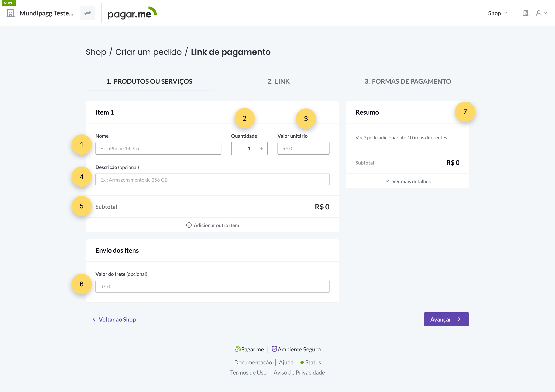Click the Item 1 heading
The height and width of the screenshot is (392, 555).
[x=105, y=112]
